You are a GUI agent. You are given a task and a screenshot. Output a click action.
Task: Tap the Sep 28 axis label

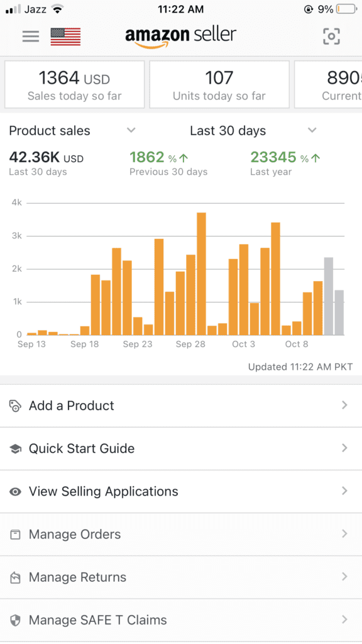tap(190, 344)
